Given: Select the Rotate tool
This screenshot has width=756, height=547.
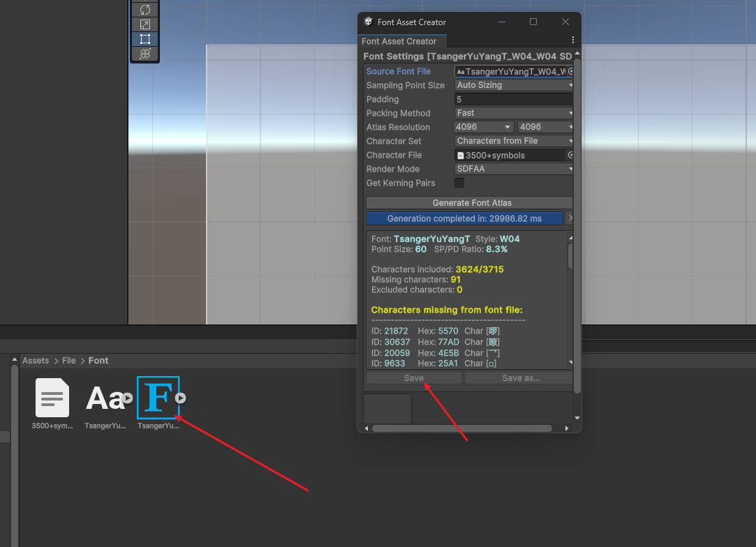Looking at the screenshot, I should click(x=144, y=9).
